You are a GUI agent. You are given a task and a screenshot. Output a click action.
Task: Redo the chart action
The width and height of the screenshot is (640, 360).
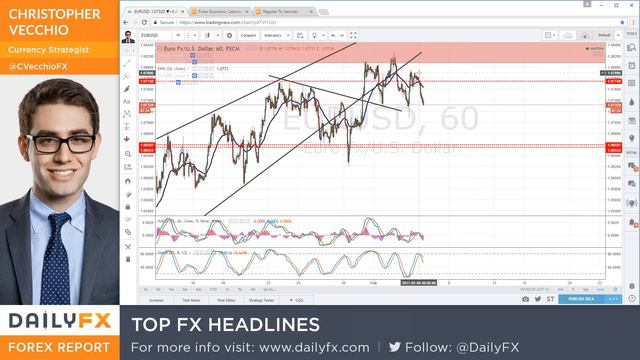pos(342,36)
